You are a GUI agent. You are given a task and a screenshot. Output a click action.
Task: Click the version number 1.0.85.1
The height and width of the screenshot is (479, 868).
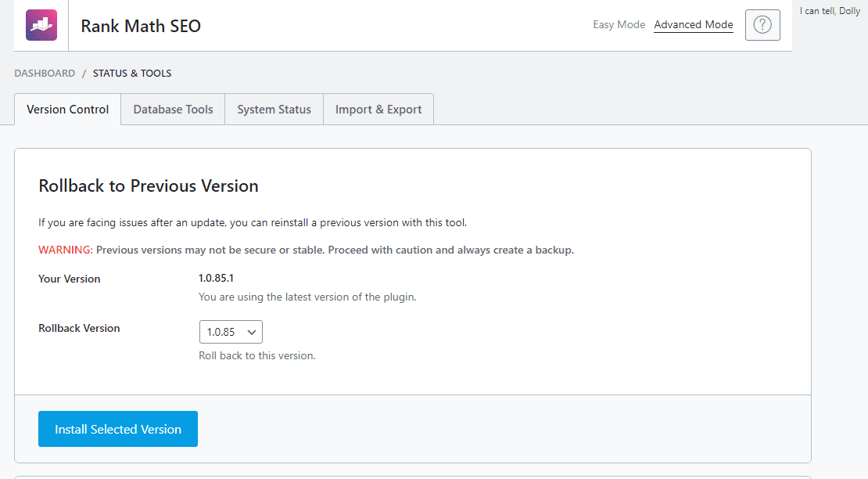click(216, 278)
